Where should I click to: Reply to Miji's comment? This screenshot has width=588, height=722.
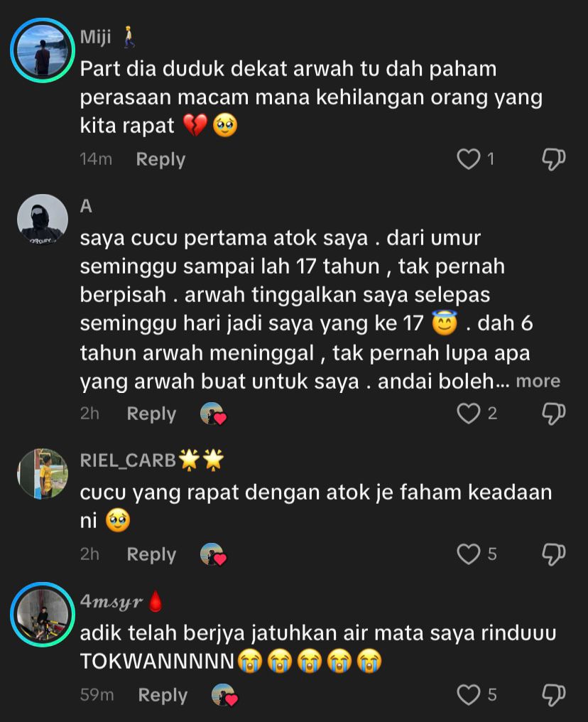160,159
